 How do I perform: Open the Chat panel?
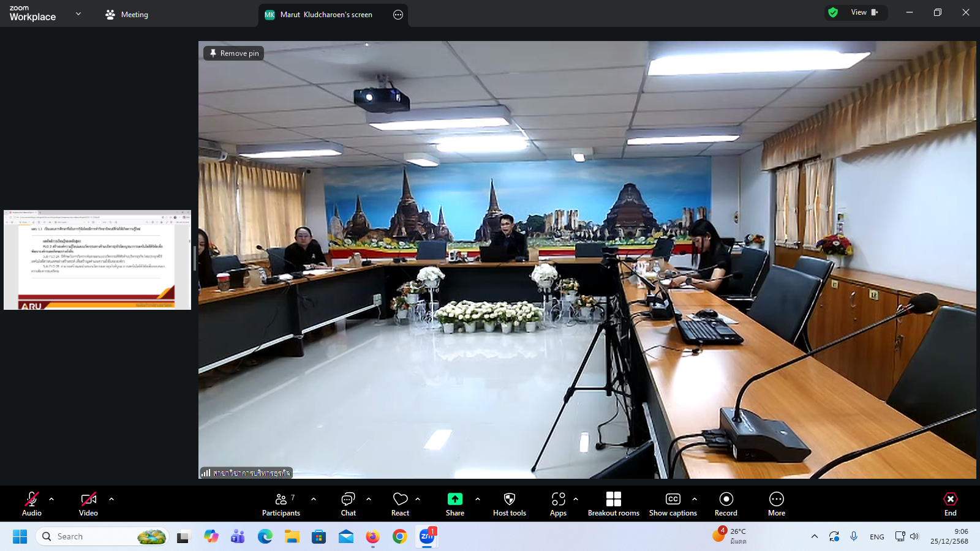coord(348,504)
